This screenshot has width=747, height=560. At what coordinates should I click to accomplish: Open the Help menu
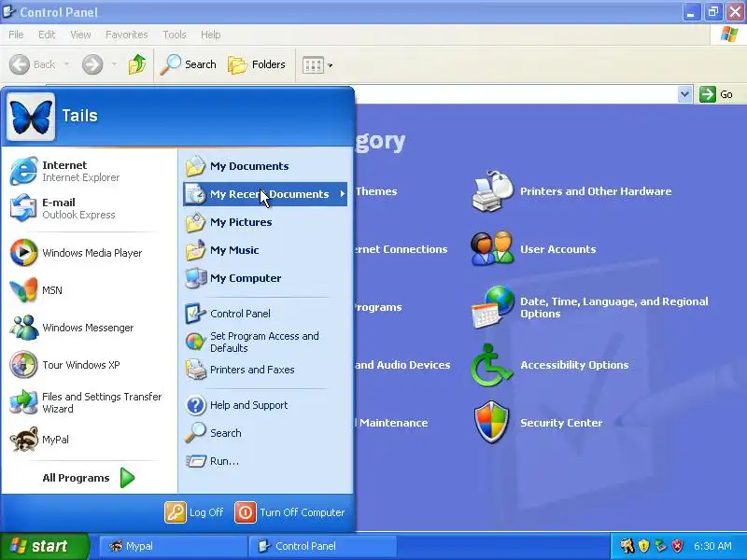click(211, 35)
